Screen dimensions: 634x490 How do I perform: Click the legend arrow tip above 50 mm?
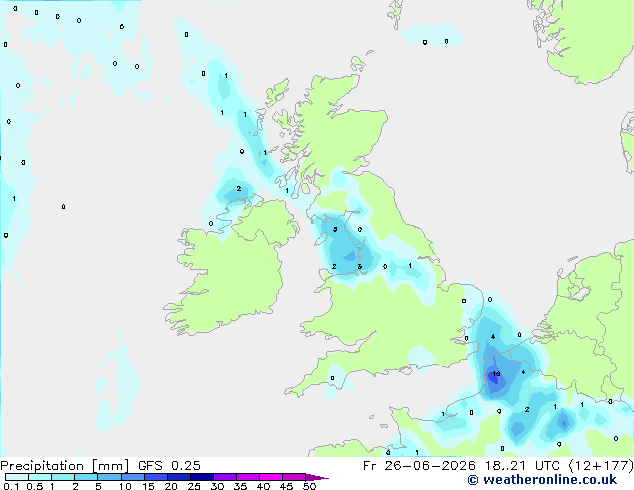317,477
